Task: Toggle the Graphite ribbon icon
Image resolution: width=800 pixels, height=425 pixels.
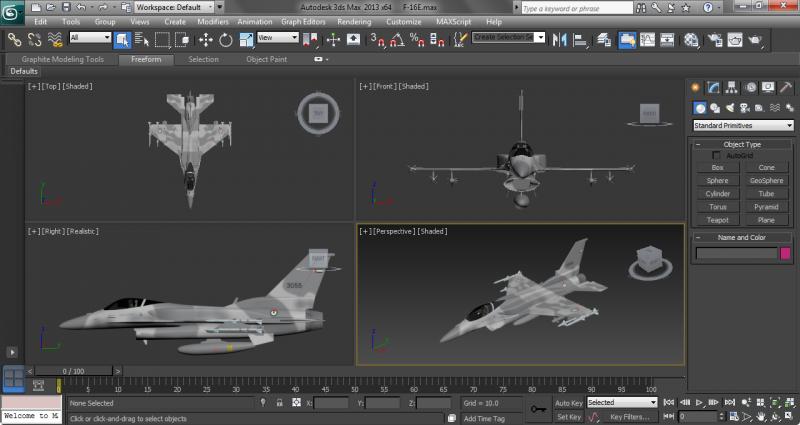Action: click(x=627, y=39)
